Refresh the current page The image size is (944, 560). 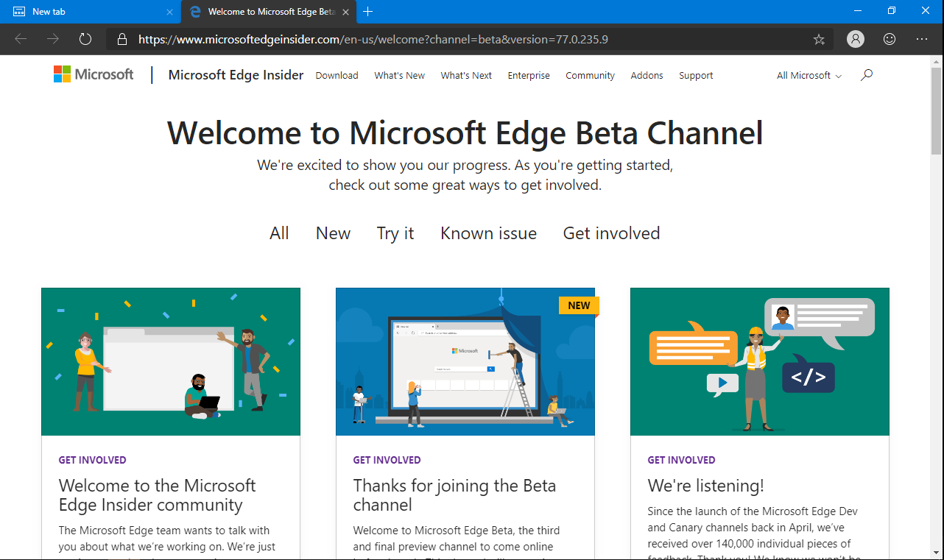tap(85, 39)
